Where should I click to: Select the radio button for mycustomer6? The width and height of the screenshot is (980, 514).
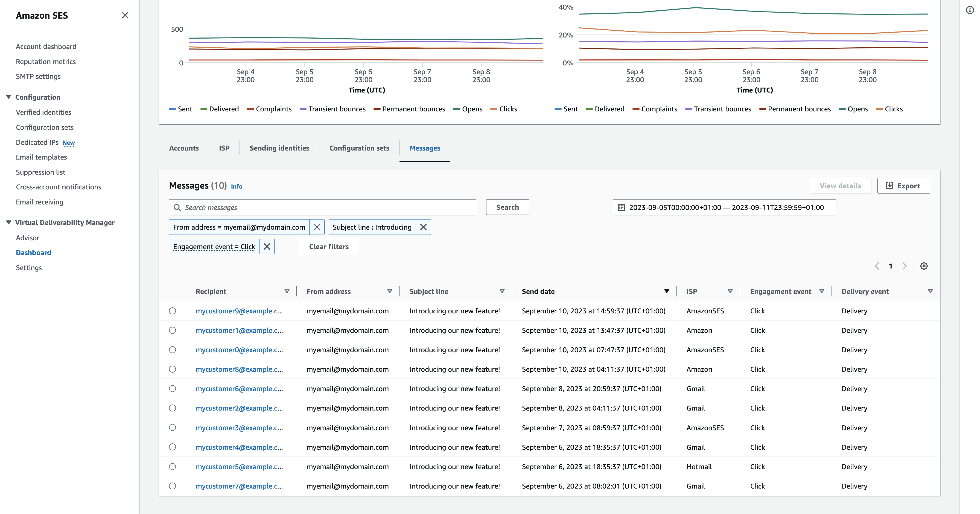tap(173, 388)
